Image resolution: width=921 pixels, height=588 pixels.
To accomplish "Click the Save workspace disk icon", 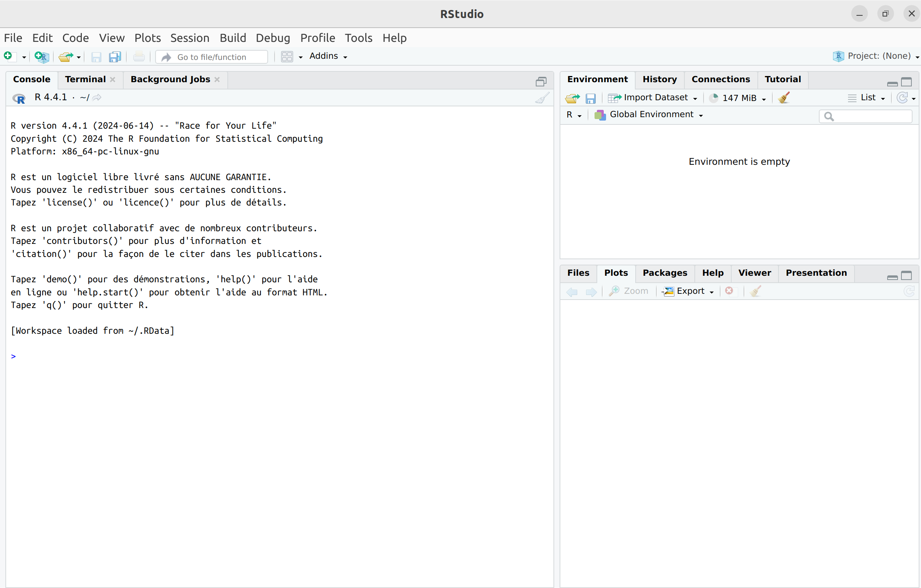I will [590, 99].
